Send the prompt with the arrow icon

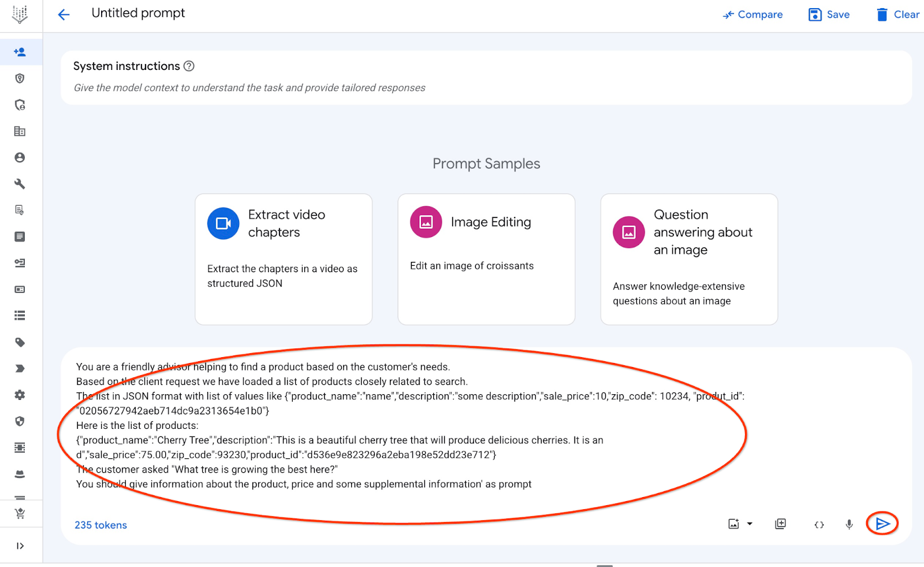pos(882,524)
